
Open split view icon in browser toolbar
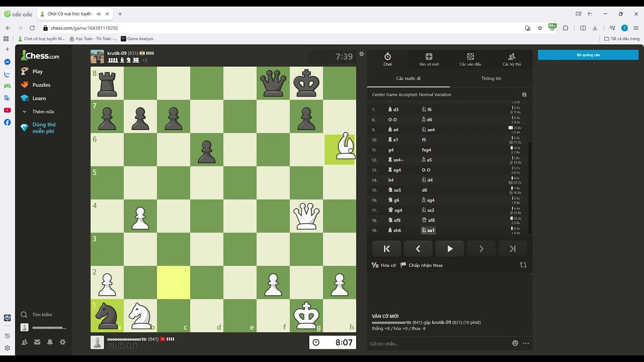click(x=583, y=28)
